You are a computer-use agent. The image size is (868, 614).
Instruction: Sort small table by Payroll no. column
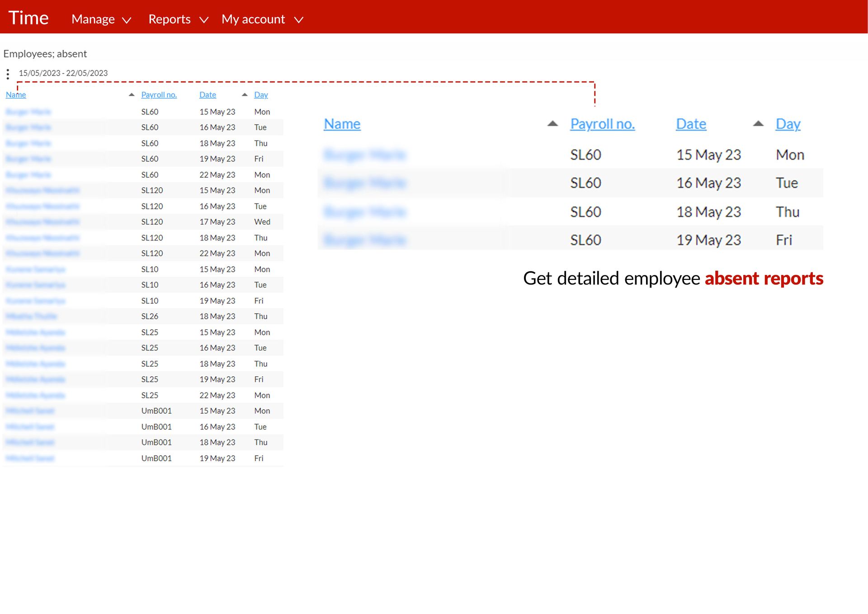[159, 95]
